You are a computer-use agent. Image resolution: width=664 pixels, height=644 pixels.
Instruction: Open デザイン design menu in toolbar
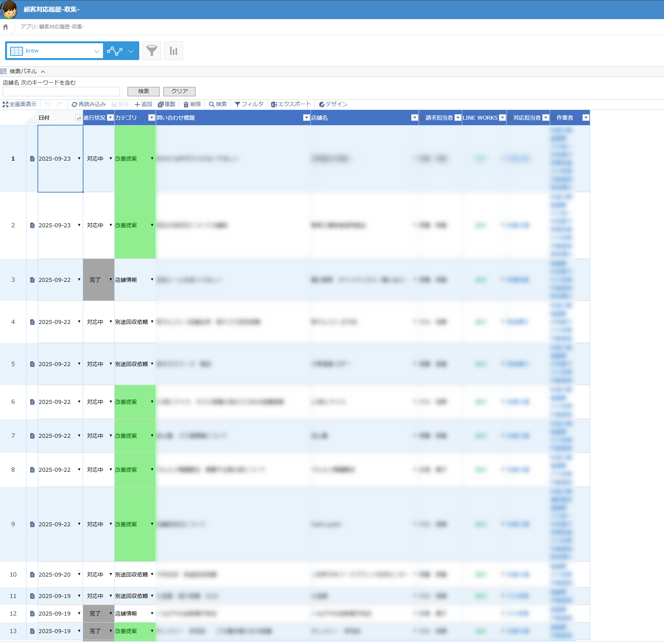(333, 104)
